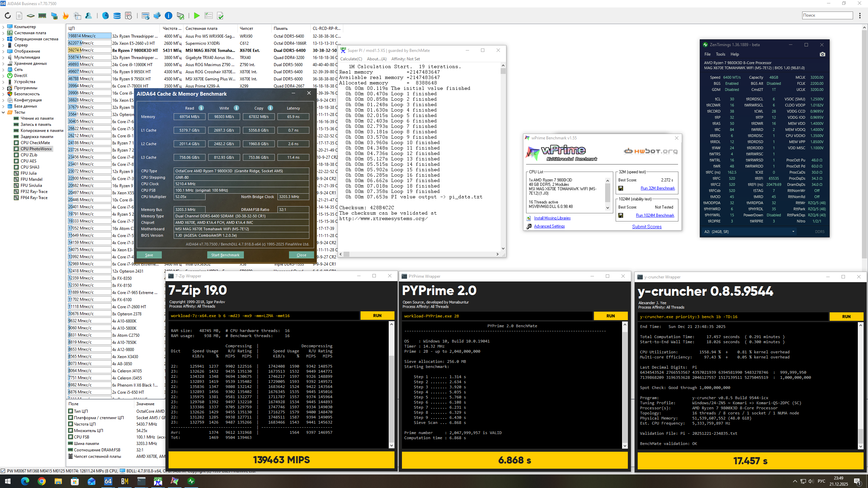
Task: Click ZenTimings camera screenshot icon
Action: pyautogui.click(x=822, y=54)
